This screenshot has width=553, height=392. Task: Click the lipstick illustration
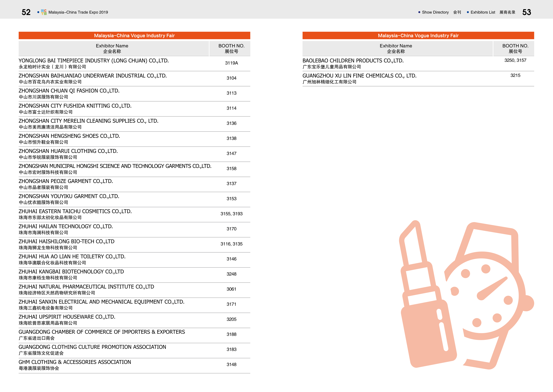point(428,294)
